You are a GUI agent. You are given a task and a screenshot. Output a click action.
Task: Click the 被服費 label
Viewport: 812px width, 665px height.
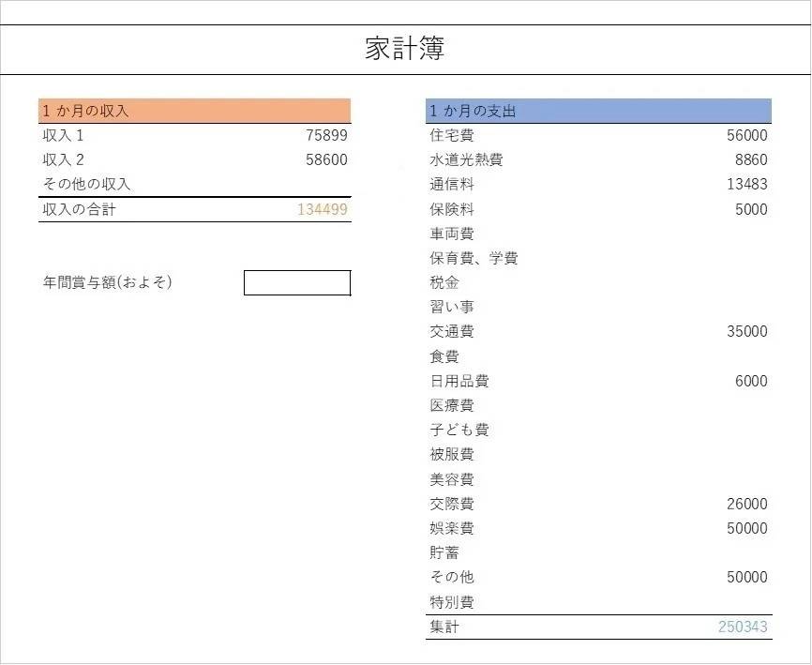[x=452, y=455]
